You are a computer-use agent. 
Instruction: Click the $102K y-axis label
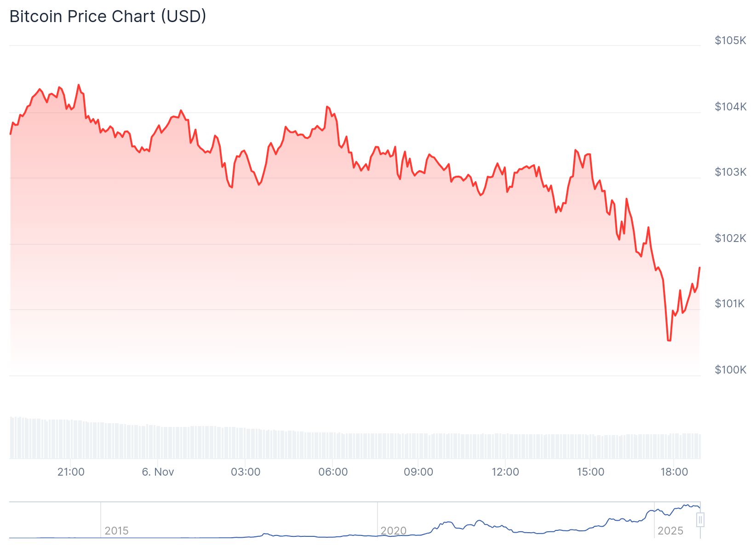pos(730,238)
